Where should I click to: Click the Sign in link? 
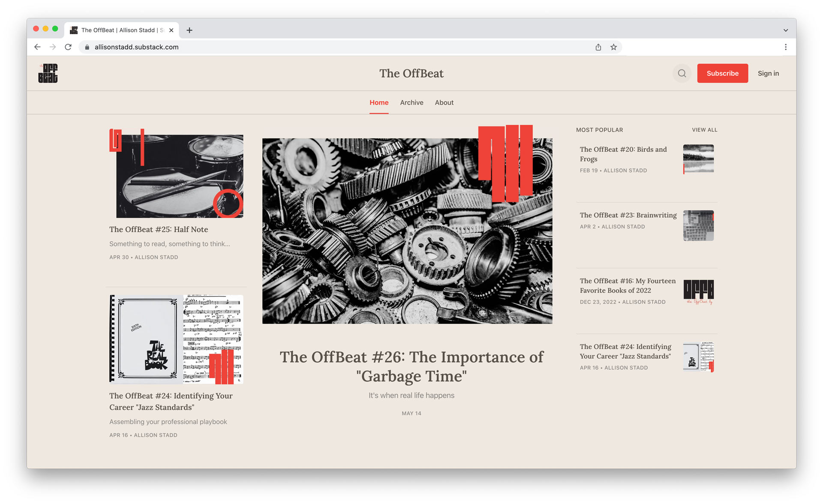[768, 73]
